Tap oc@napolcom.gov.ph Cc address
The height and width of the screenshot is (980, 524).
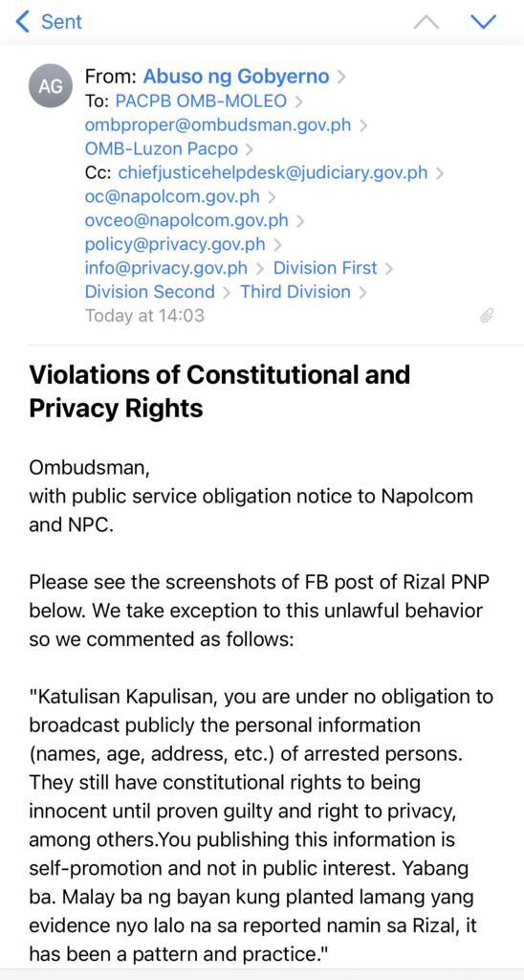(172, 196)
